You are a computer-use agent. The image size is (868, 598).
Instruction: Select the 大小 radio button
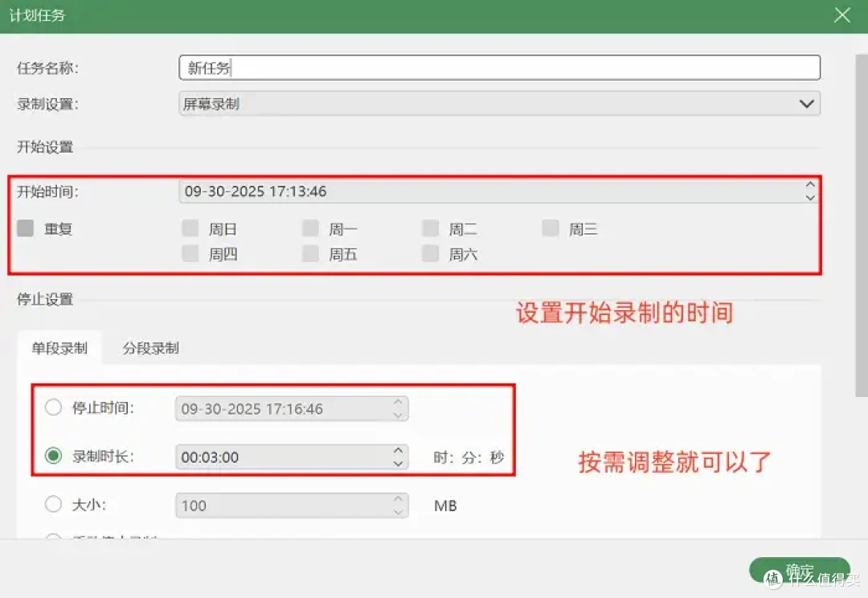pos(53,505)
